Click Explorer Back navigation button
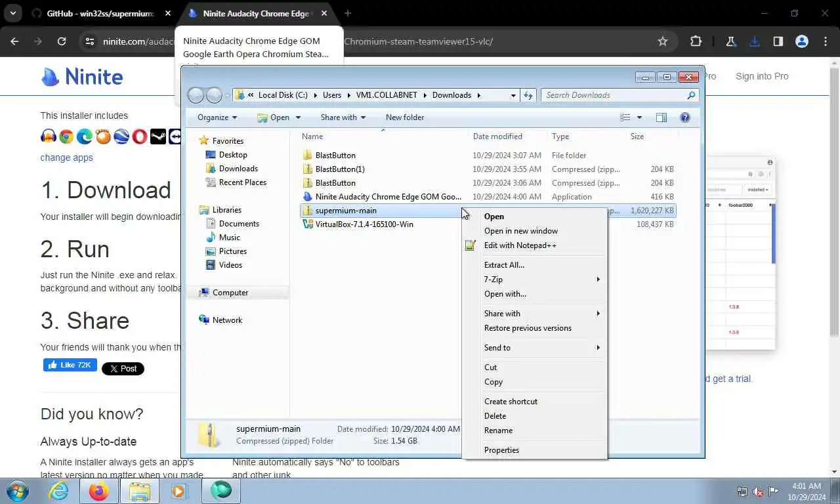Image resolution: width=840 pixels, height=504 pixels. (x=196, y=95)
